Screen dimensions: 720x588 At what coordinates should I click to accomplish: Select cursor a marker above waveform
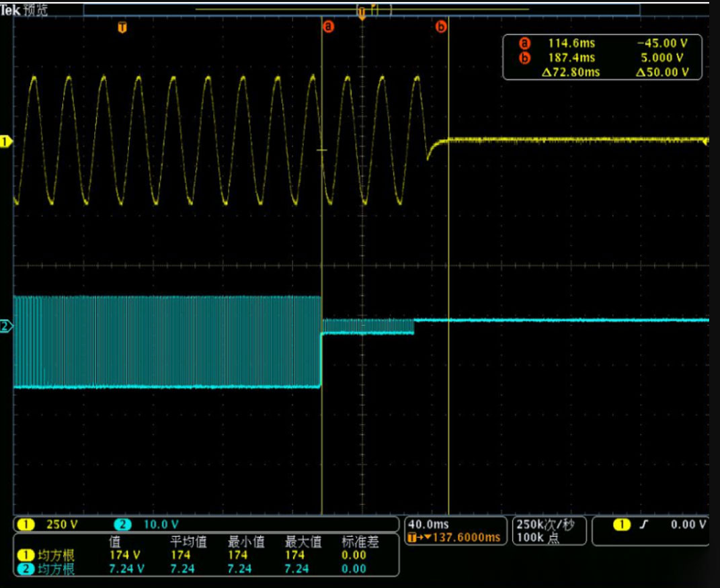[x=328, y=27]
